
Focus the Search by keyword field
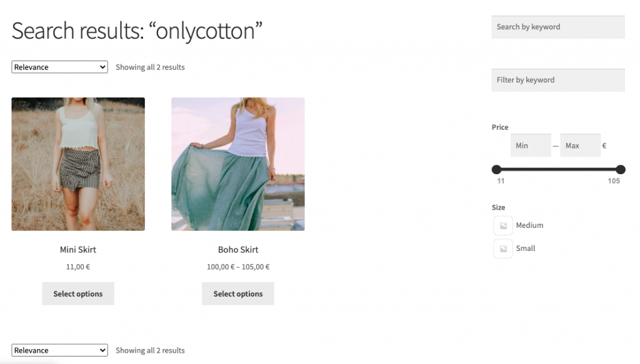(558, 27)
